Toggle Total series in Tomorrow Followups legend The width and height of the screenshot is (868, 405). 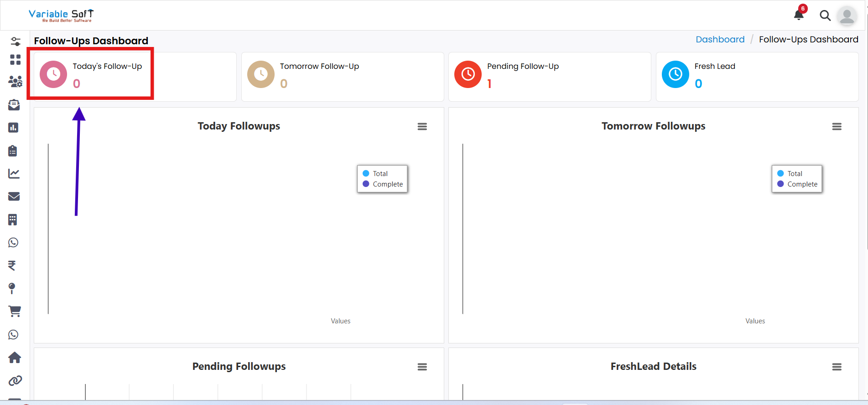(794, 174)
